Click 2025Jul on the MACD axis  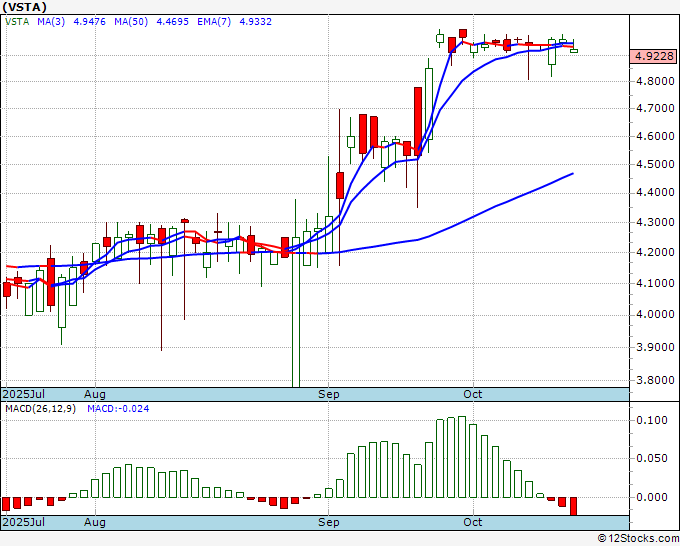24,522
